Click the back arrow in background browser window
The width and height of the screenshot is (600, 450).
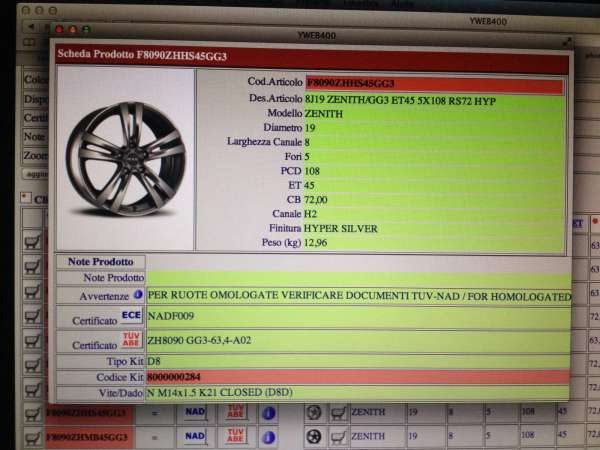32,27
